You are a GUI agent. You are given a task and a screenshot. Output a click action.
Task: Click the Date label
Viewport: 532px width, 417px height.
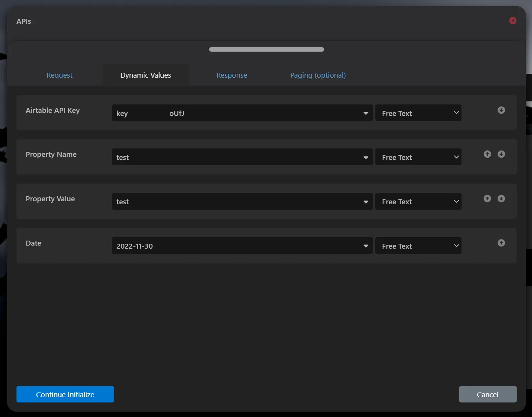click(x=33, y=243)
